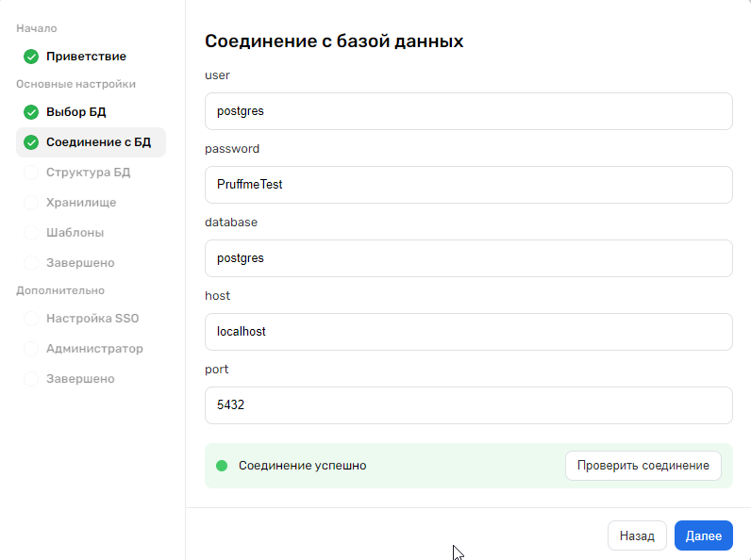Screen dimensions: 751x560
Task: Click the Соединение с базой данных heading
Action: (334, 41)
